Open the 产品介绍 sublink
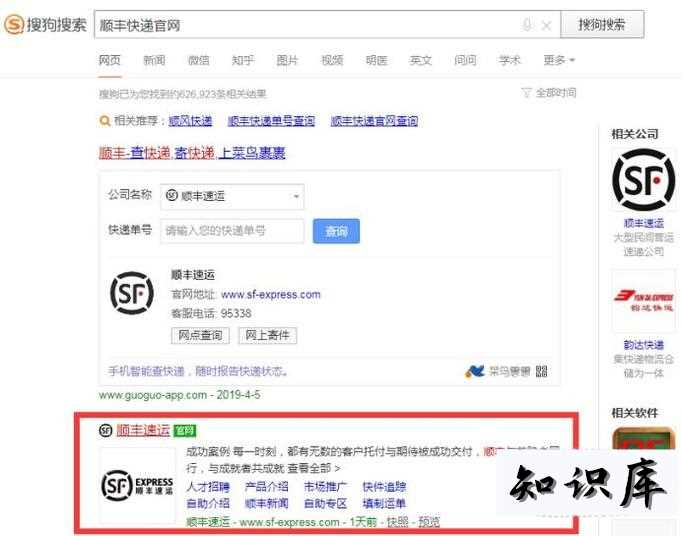682x536 pixels. coord(267,486)
